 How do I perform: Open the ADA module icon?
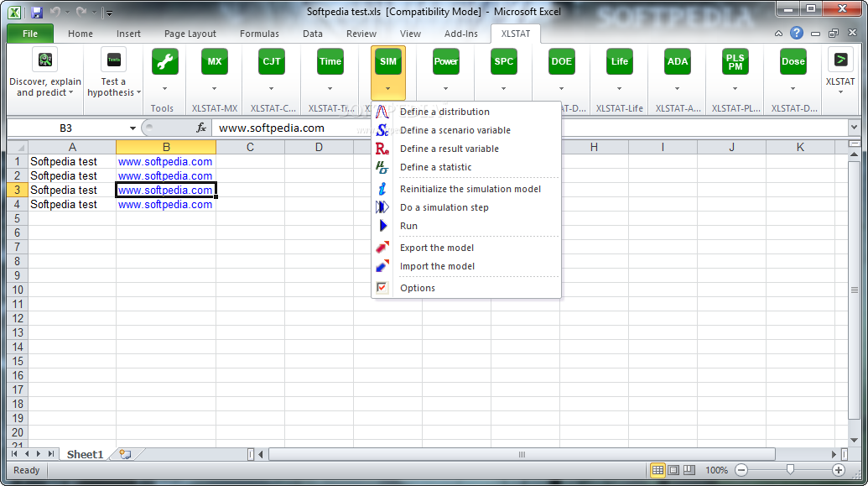(677, 61)
